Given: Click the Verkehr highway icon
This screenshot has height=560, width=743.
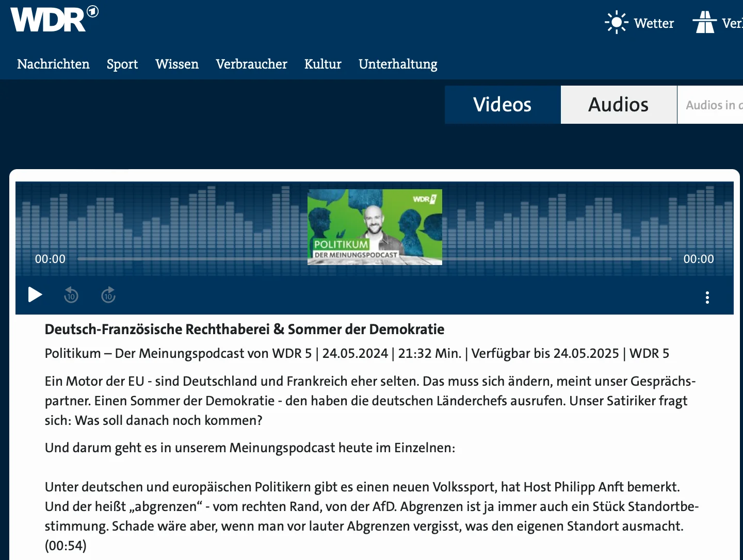Looking at the screenshot, I should pos(704,23).
